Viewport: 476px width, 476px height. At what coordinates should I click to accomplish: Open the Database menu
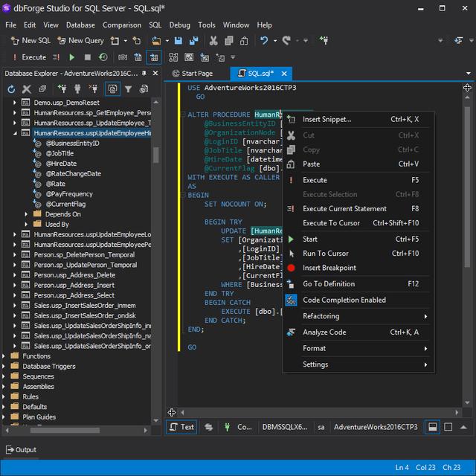point(80,25)
